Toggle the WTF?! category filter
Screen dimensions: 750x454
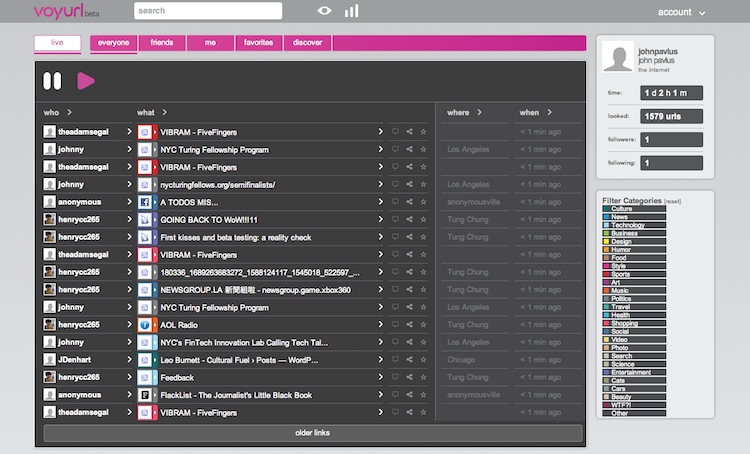point(634,405)
